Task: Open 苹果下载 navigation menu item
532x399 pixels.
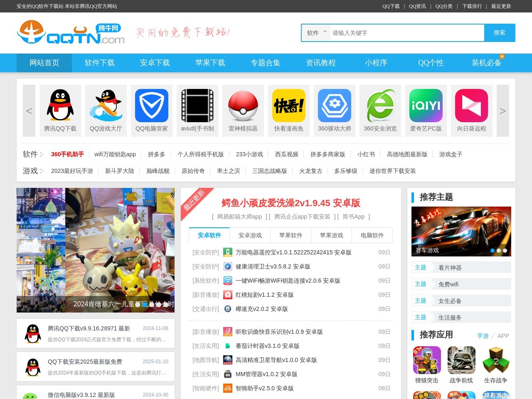Action: coord(210,63)
